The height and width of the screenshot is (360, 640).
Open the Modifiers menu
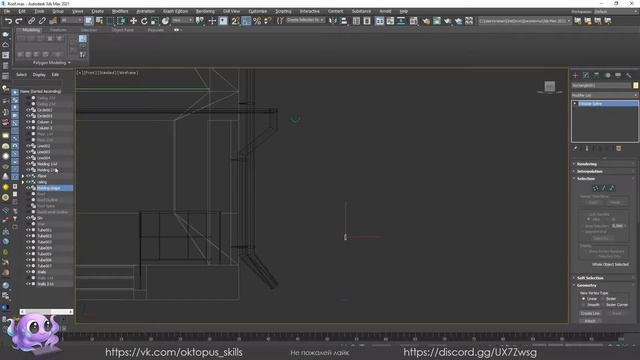[x=120, y=11]
